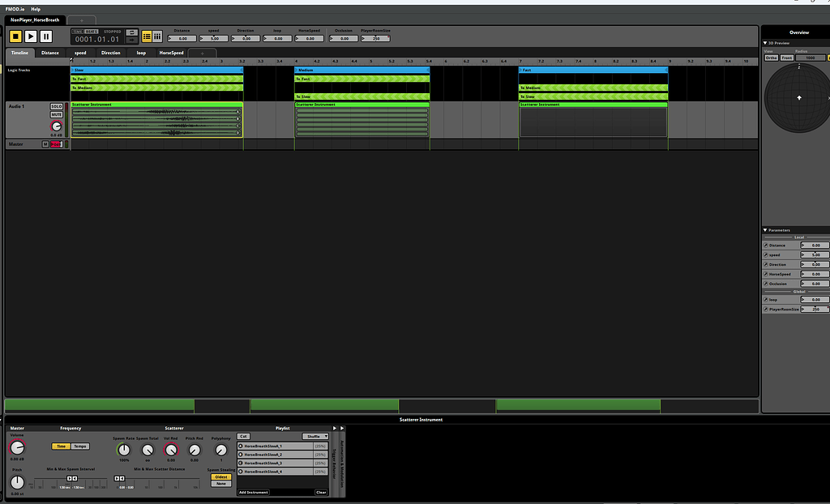Click the Spawn Rate knob
830x504 pixels.
(x=123, y=450)
